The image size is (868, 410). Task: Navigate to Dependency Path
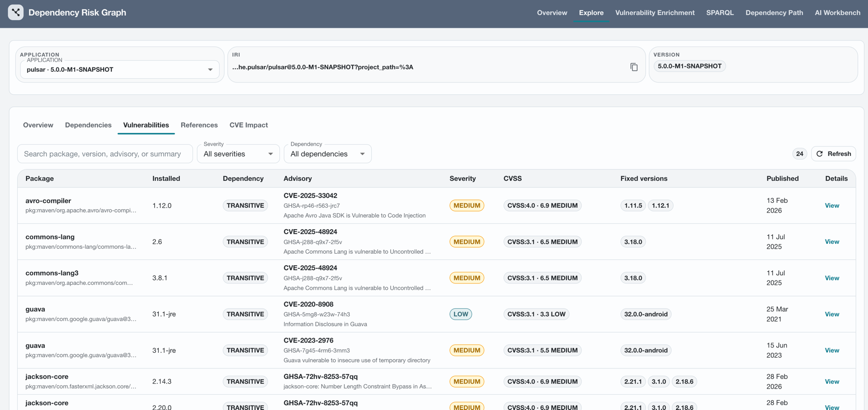[x=774, y=13]
